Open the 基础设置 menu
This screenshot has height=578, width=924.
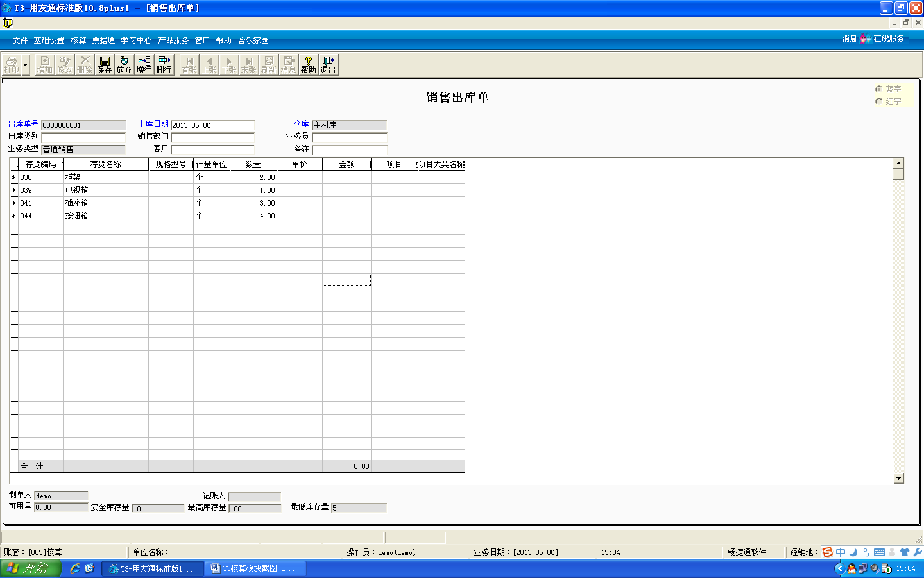[49, 40]
